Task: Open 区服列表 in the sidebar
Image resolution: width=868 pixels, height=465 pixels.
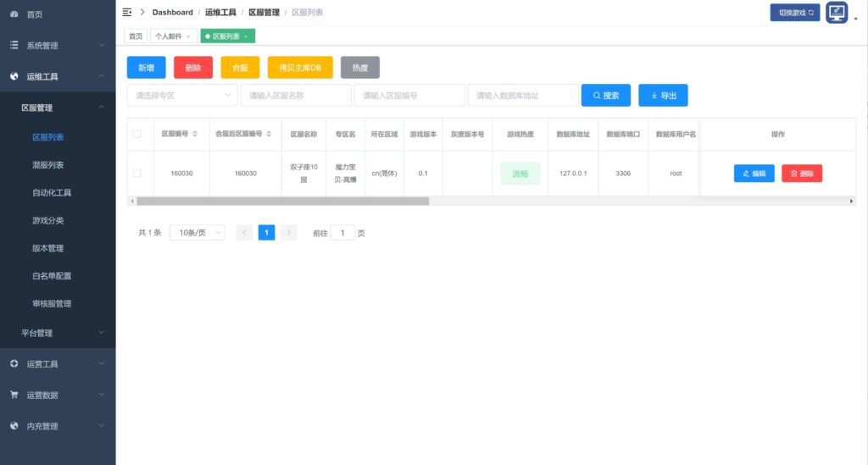Action: [48, 137]
